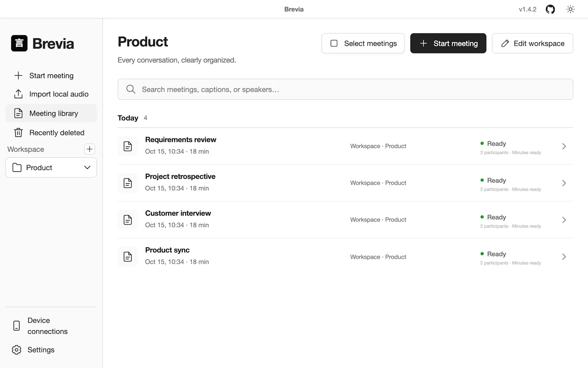This screenshot has width=588, height=368.
Task: Focus the Search meetings input field
Action: [x=345, y=89]
